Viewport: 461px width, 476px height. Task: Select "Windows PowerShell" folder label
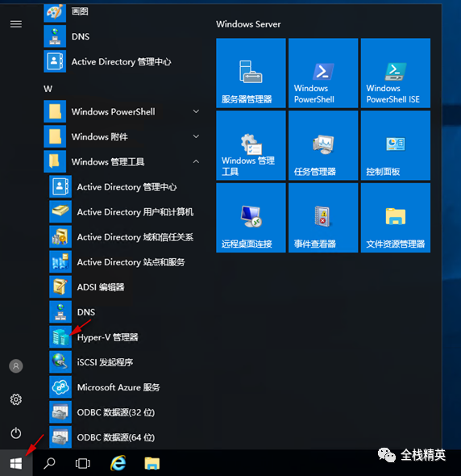click(x=113, y=111)
